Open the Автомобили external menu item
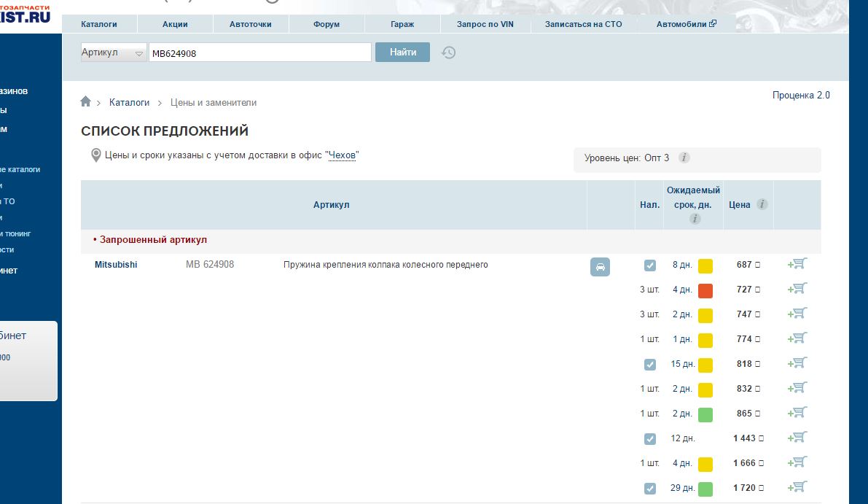Viewport: 868px width, 504px height. pyautogui.click(x=686, y=24)
